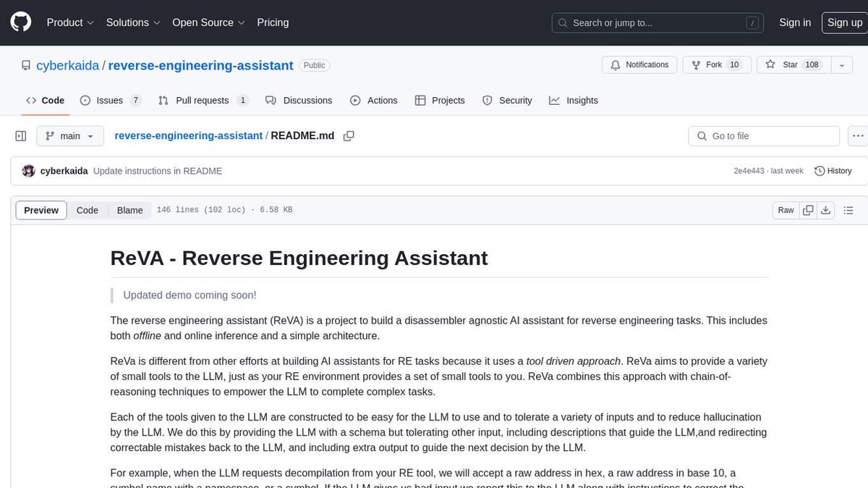Select the Preview view

41,210
